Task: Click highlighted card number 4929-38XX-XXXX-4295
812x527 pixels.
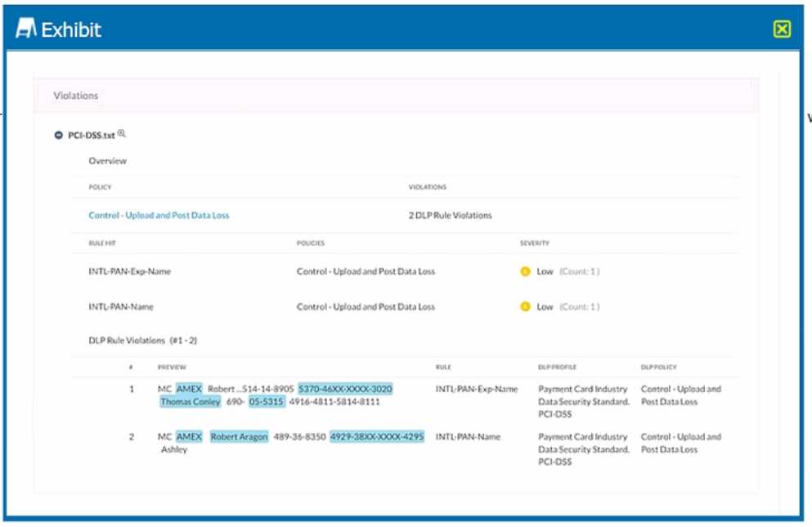Action: pos(377,437)
